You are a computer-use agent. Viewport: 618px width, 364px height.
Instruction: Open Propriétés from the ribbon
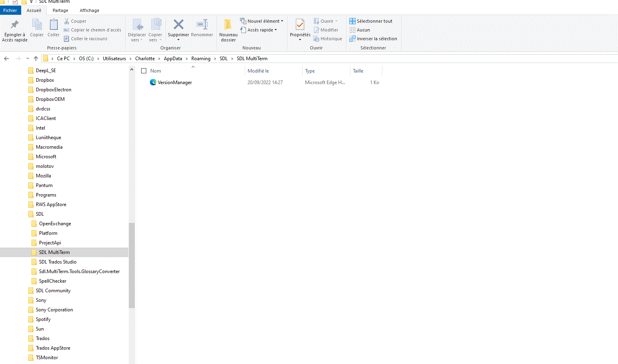click(299, 28)
